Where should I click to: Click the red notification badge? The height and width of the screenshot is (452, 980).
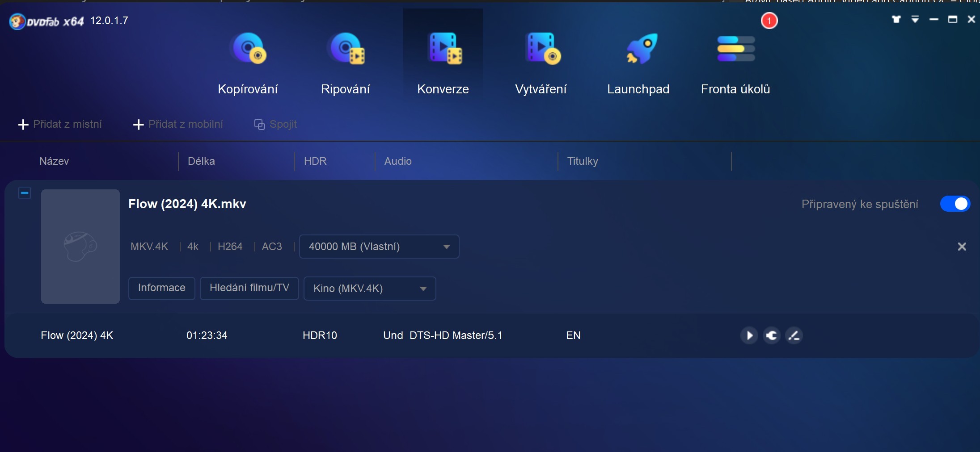coord(769,21)
